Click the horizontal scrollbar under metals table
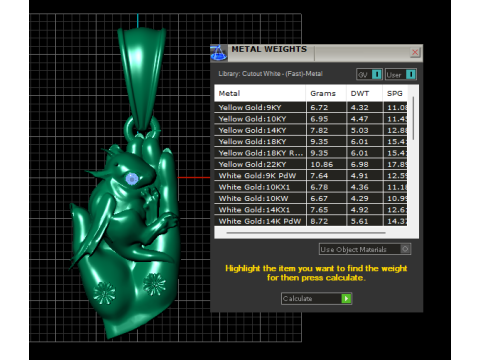The image size is (480, 360). coord(306,233)
